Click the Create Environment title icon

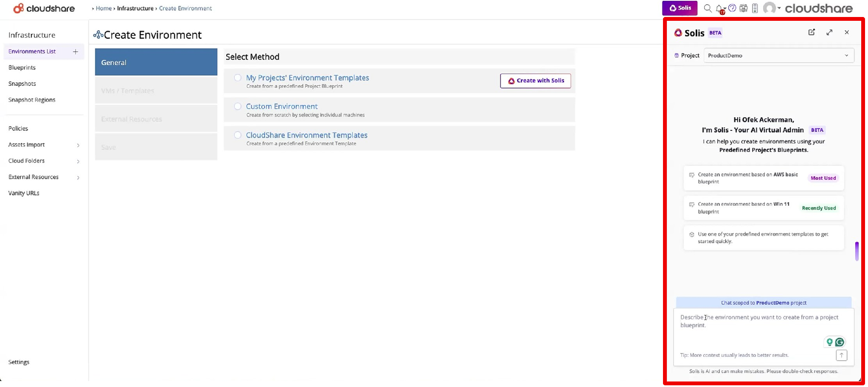(x=98, y=35)
